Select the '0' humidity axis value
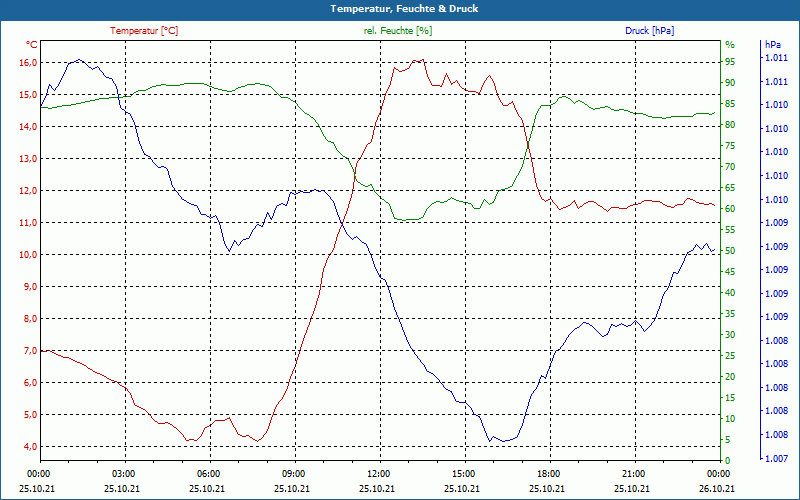Viewport: 800px width, 500px height. click(x=728, y=461)
